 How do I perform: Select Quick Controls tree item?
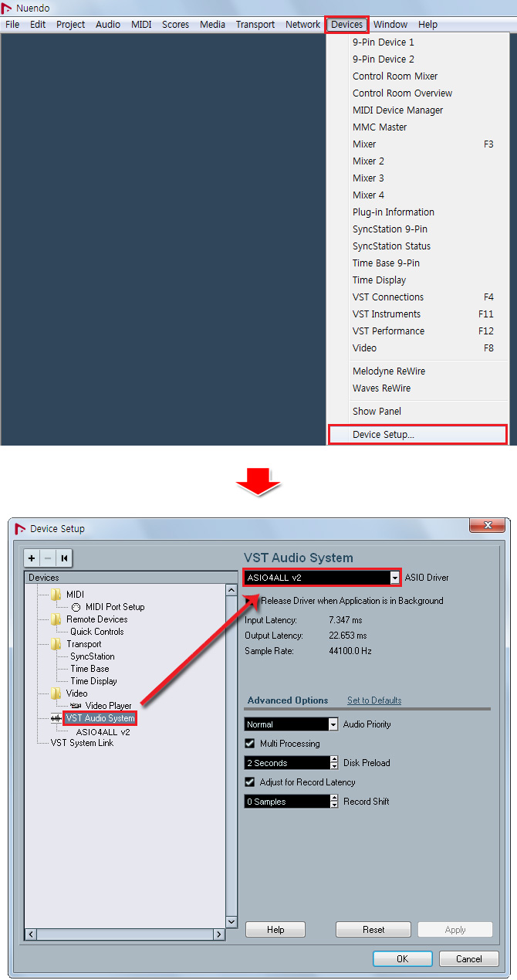pyautogui.click(x=97, y=632)
